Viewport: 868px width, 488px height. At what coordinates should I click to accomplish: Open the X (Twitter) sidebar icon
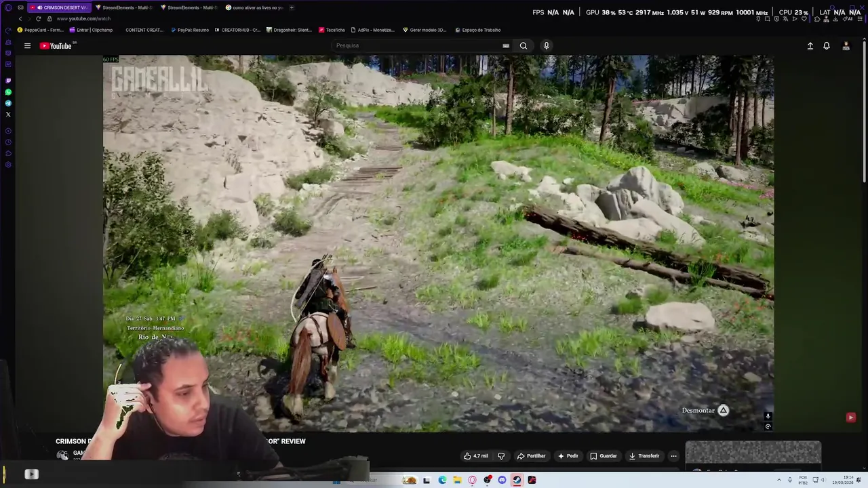coord(8,114)
